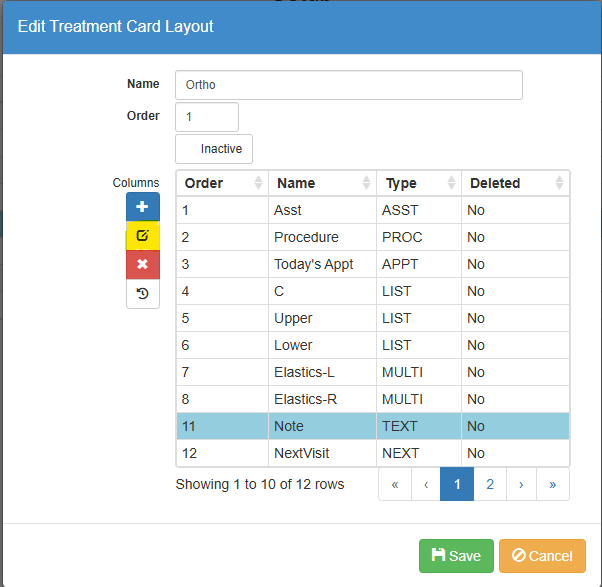602x587 pixels.
Task: Sort table by Deleted column arrows
Action: (x=559, y=183)
